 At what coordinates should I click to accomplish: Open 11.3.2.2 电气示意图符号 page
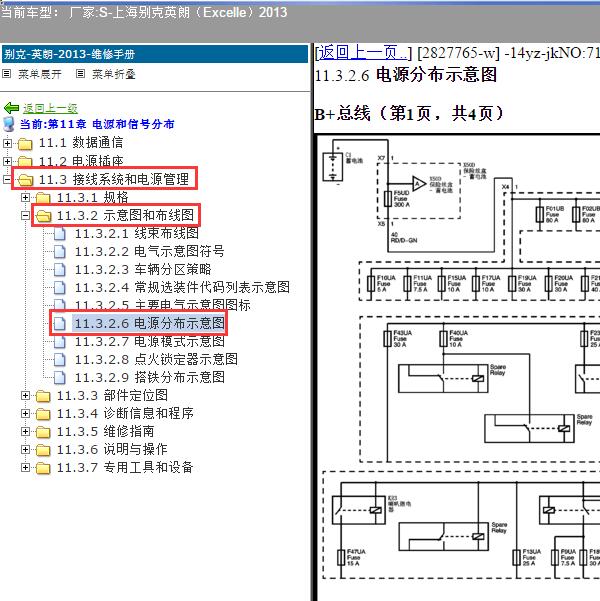click(149, 251)
